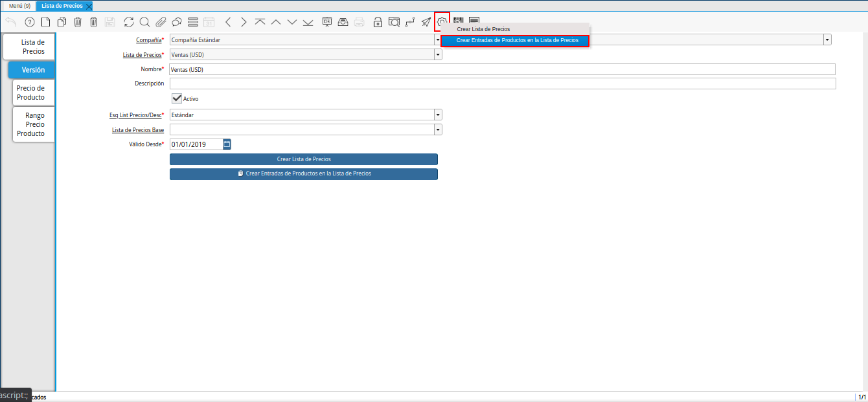
Task: Click the last toolbar icon after the gear
Action: [x=474, y=22]
